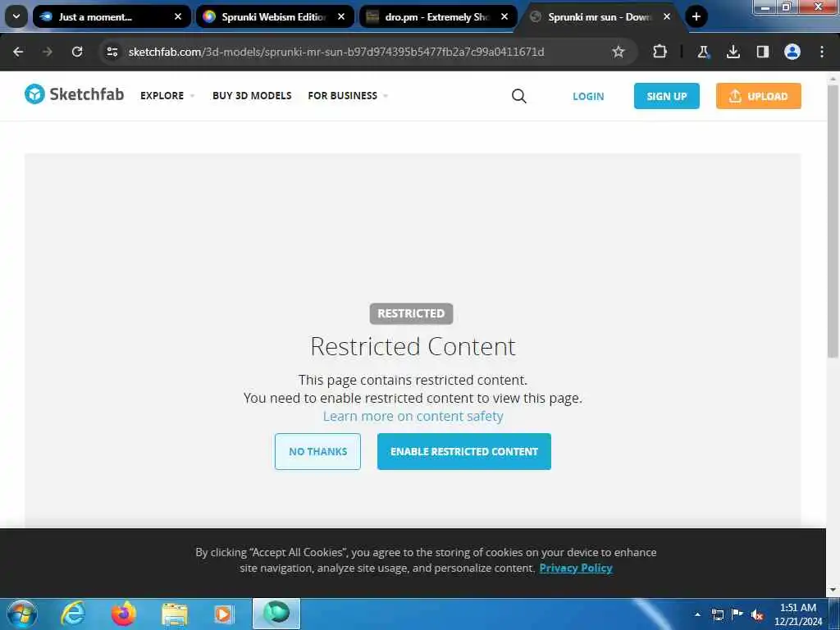Bookmark this page with the star icon
Screen dimensions: 840x630
pyautogui.click(x=619, y=52)
